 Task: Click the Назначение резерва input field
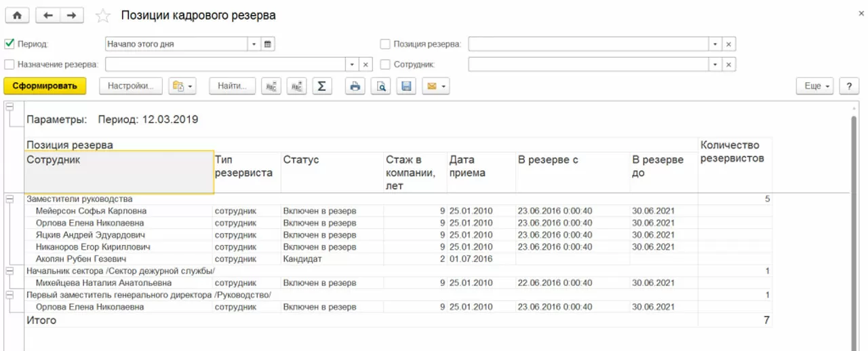click(225, 64)
